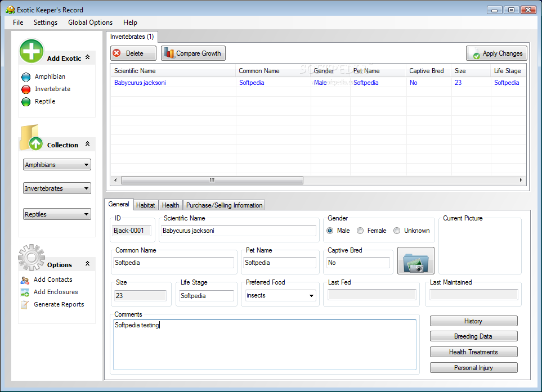Screen dimensions: 542x392
Task: Click the Breeding Data button
Action: pos(473,336)
